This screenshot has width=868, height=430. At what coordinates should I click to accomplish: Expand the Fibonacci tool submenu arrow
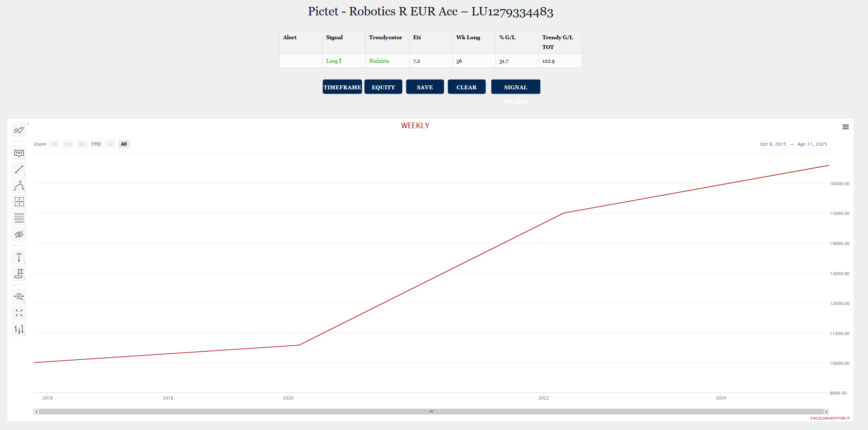coord(24,223)
